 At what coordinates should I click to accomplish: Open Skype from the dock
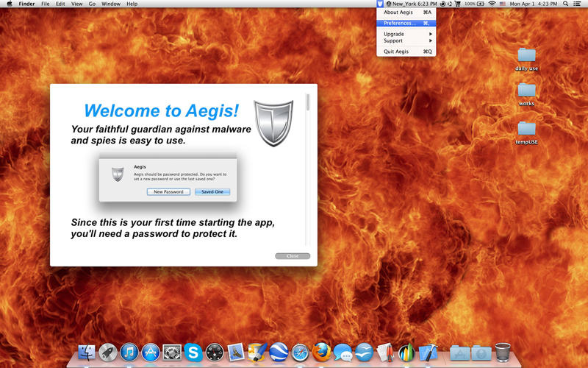point(193,353)
